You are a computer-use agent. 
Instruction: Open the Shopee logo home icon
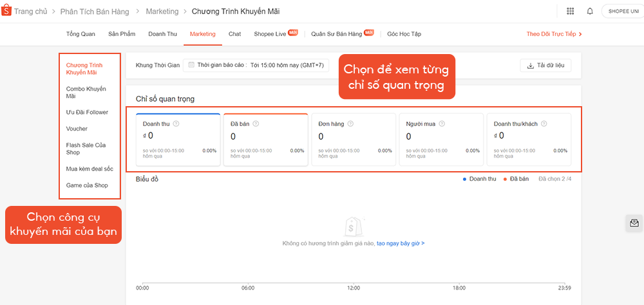6,11
